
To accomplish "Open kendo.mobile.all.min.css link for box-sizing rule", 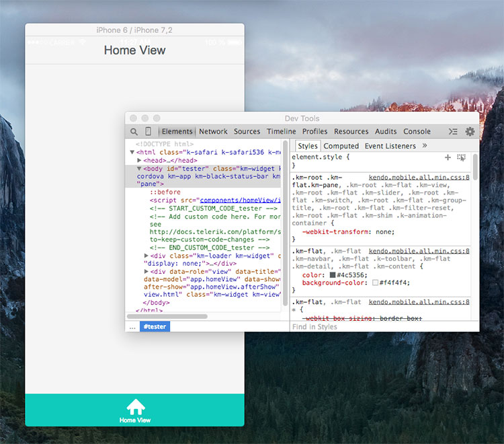I will (419, 302).
